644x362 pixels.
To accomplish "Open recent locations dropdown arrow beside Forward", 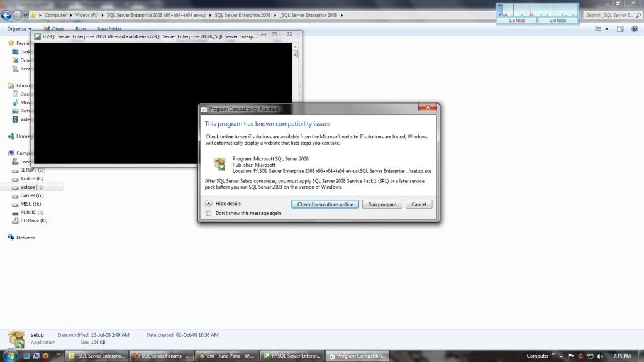I will click(x=25, y=16).
